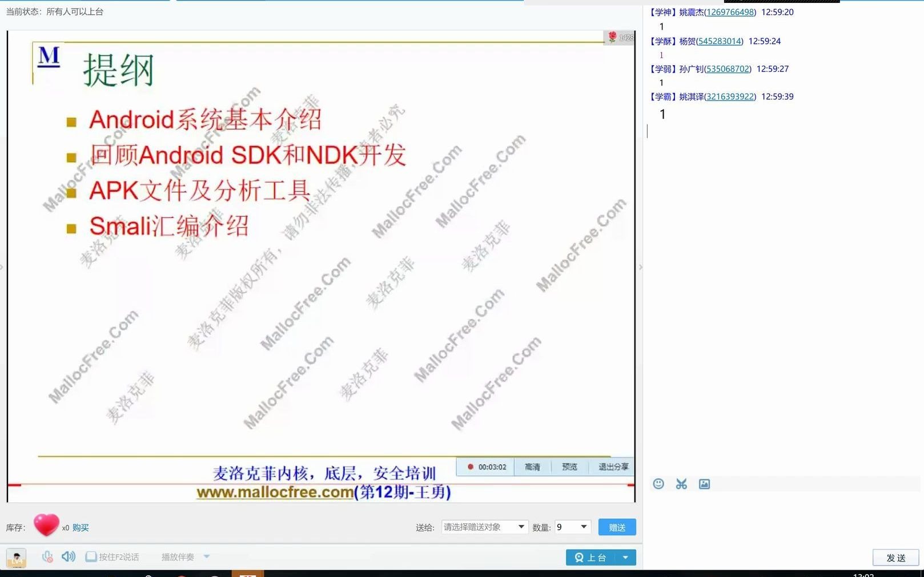Click the 赠送 gift send button
The width and height of the screenshot is (924, 577).
click(x=617, y=527)
